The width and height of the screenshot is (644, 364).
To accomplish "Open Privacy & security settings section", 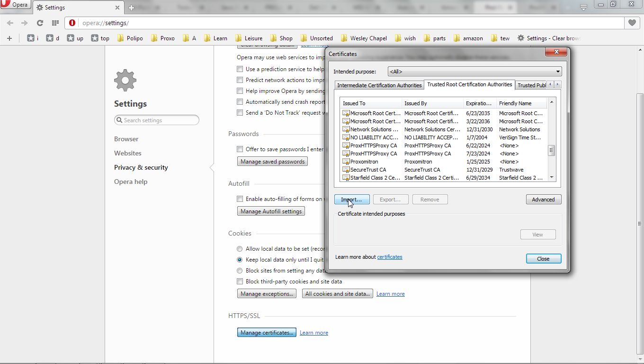I will coord(141,167).
